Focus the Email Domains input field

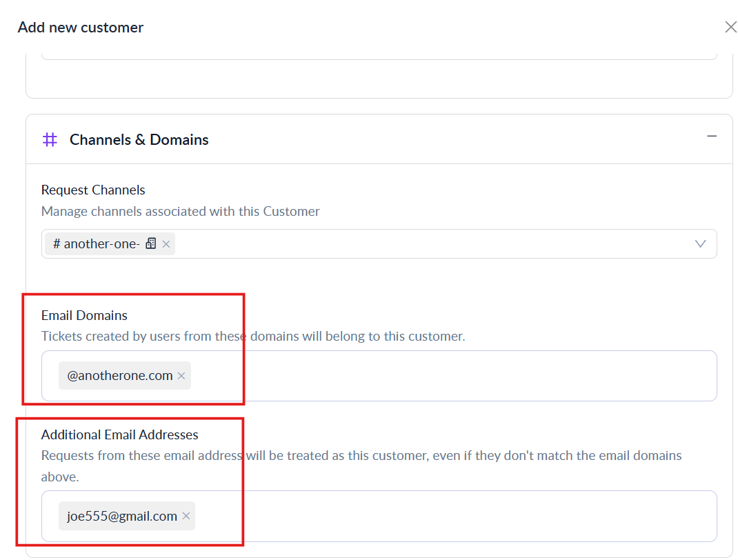click(448, 376)
